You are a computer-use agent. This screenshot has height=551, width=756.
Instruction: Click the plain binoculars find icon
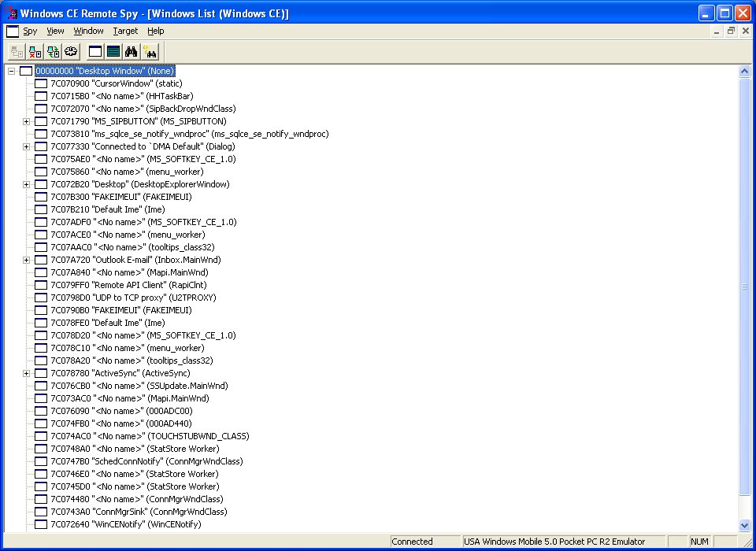(132, 51)
